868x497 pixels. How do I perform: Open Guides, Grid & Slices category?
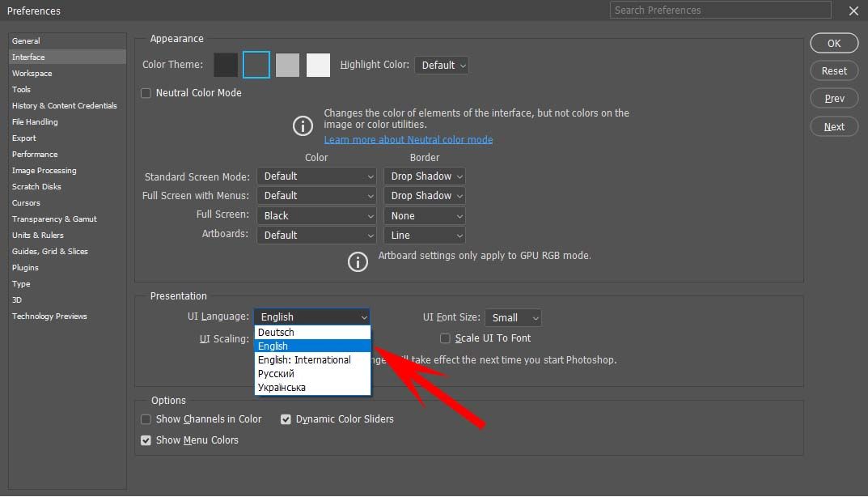coord(67,252)
